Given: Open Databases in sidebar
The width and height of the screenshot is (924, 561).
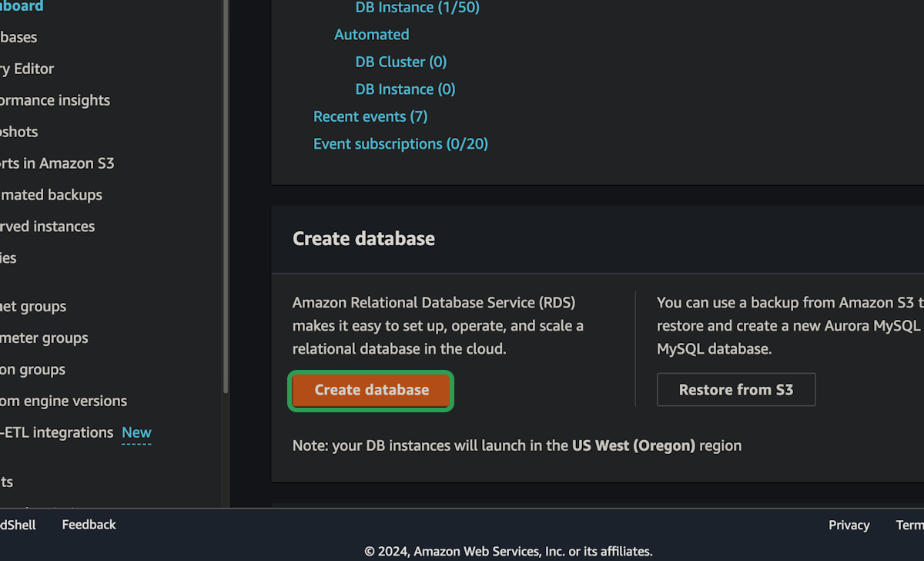Looking at the screenshot, I should (18, 37).
